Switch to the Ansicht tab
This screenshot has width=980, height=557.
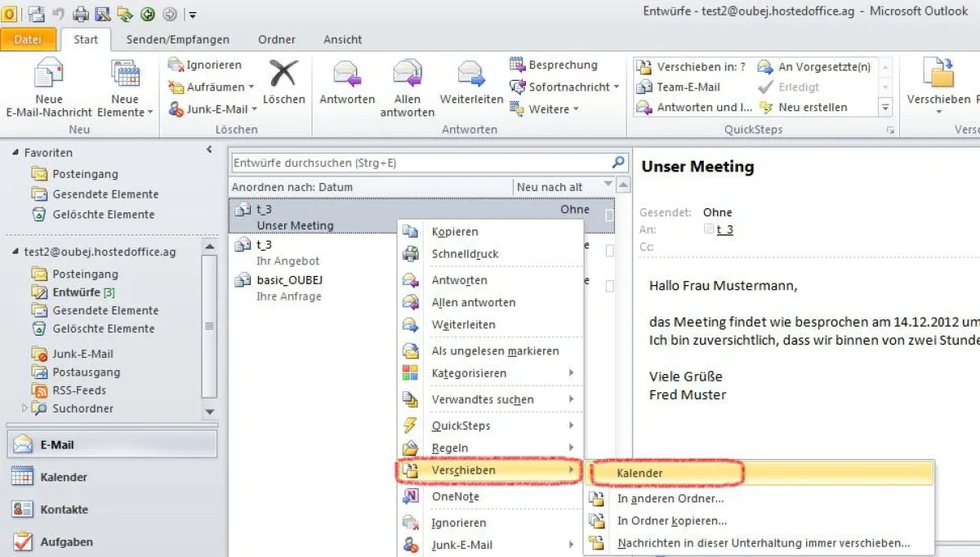pyautogui.click(x=343, y=39)
